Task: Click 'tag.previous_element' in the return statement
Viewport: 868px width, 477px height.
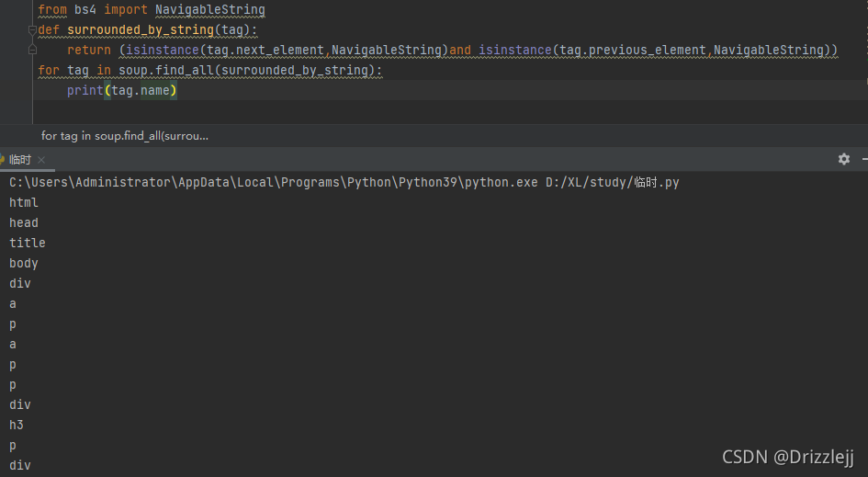Action: pos(633,51)
